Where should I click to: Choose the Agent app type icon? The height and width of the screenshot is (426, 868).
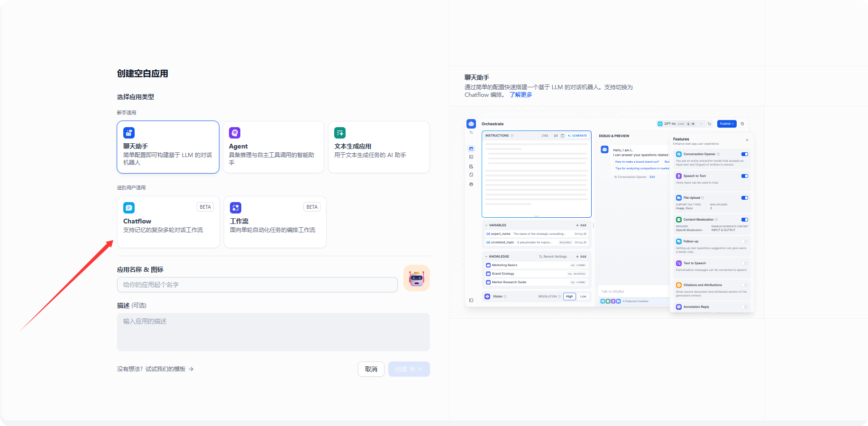235,133
